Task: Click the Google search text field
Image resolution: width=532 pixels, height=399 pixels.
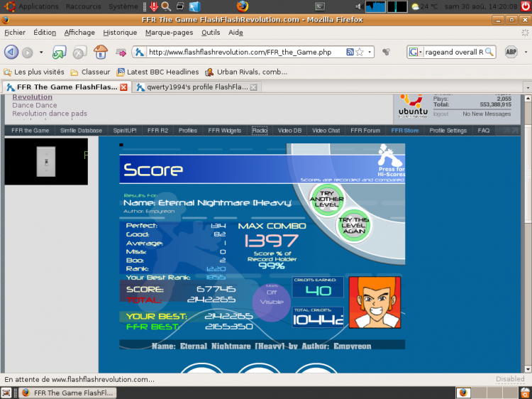Action: (x=454, y=53)
